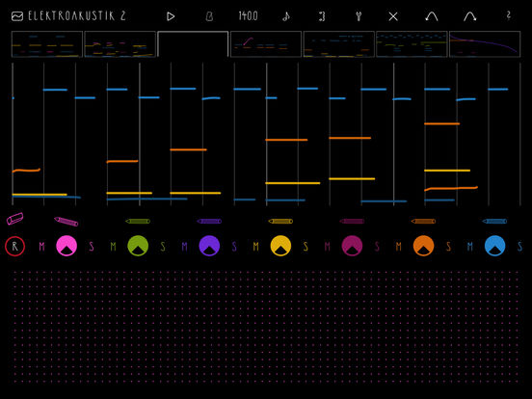
Task: Open the blue instrument circle
Action: (495, 246)
